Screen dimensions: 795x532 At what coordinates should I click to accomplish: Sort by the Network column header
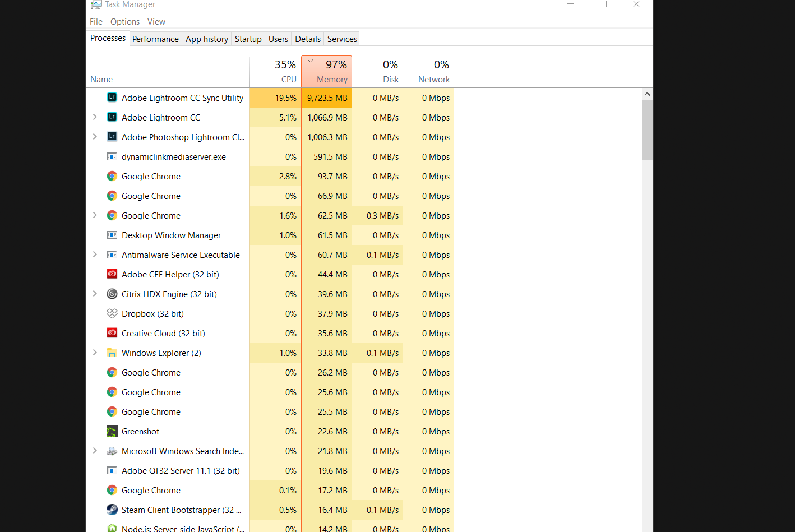428,72
